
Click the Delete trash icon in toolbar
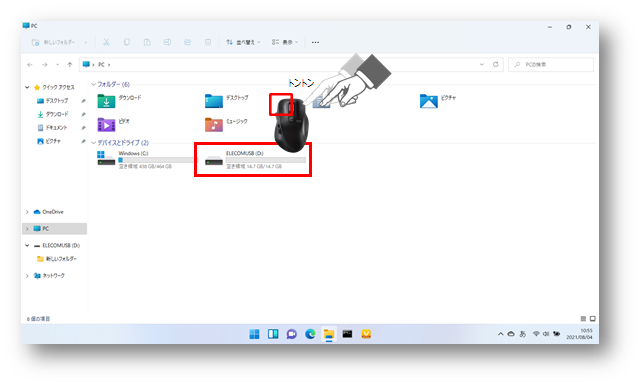pos(208,42)
